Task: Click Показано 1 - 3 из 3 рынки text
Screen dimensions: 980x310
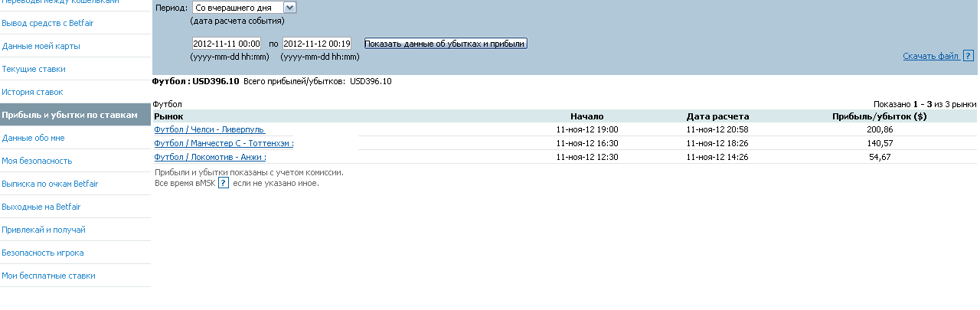Action: click(925, 103)
